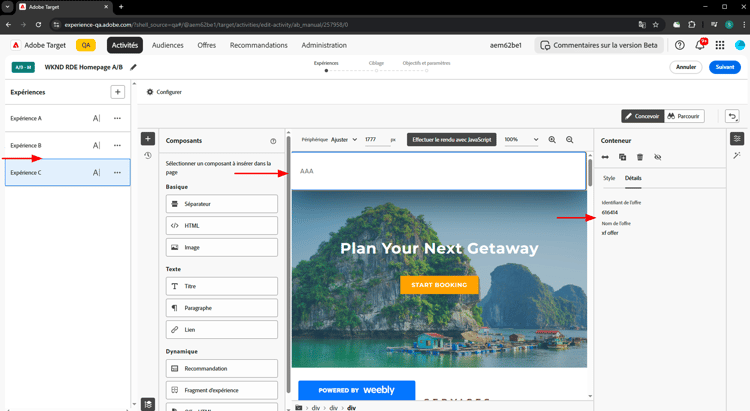The height and width of the screenshot is (411, 750).
Task: Zoom out the page preview
Action: 569,140
